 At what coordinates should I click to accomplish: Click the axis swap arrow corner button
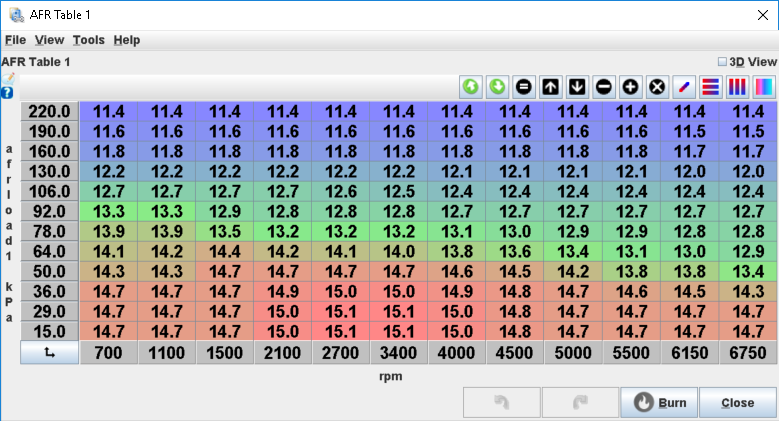pos(49,354)
